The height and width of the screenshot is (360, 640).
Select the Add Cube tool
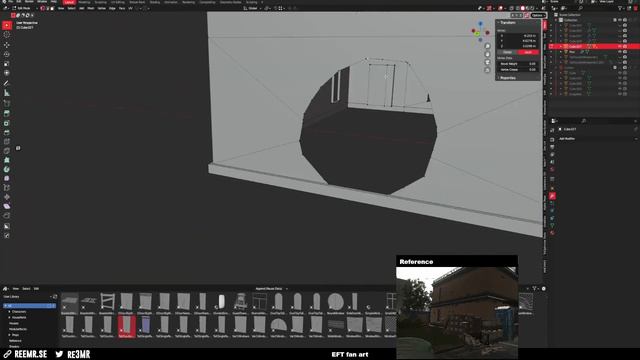click(7, 103)
